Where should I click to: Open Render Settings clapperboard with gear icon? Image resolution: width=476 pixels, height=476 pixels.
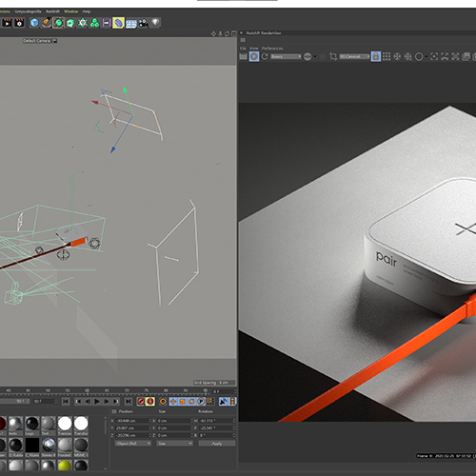pos(19,23)
